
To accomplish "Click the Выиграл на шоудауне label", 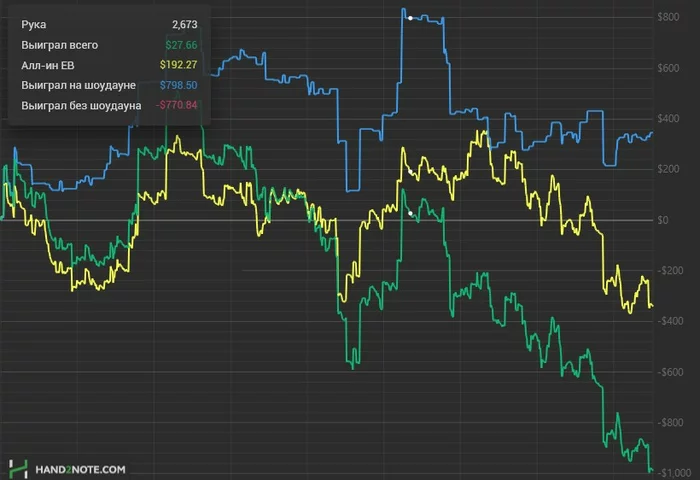I will click(x=79, y=85).
